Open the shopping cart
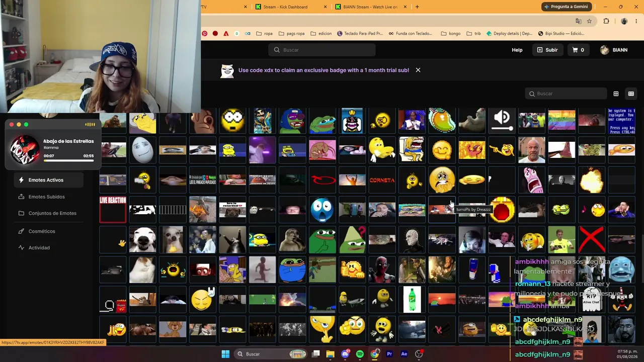The height and width of the screenshot is (362, 644). [578, 50]
